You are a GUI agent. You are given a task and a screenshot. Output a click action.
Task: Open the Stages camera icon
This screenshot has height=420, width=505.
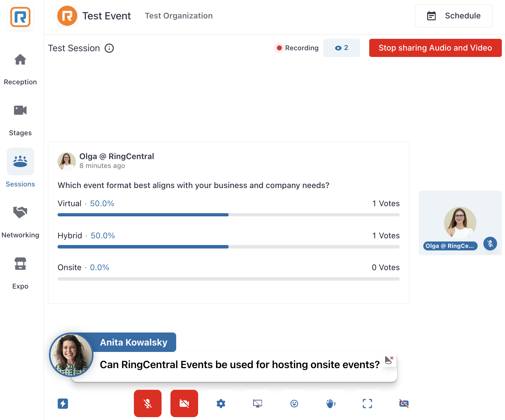point(20,110)
